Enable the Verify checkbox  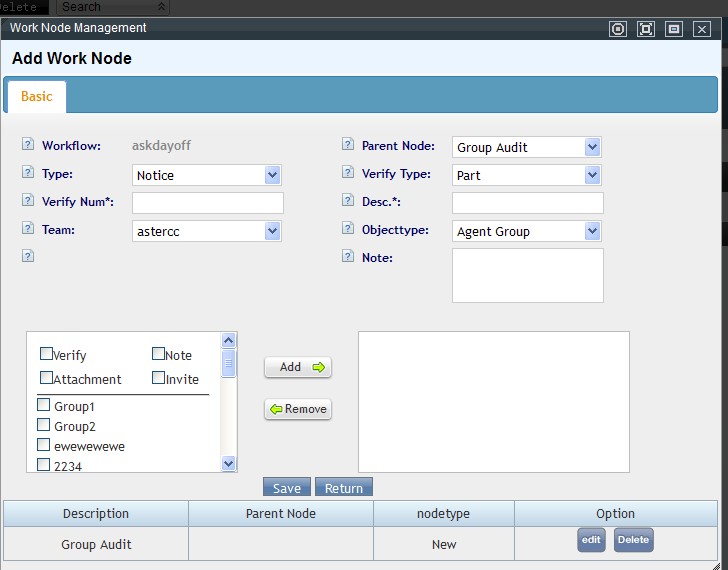pos(46,354)
